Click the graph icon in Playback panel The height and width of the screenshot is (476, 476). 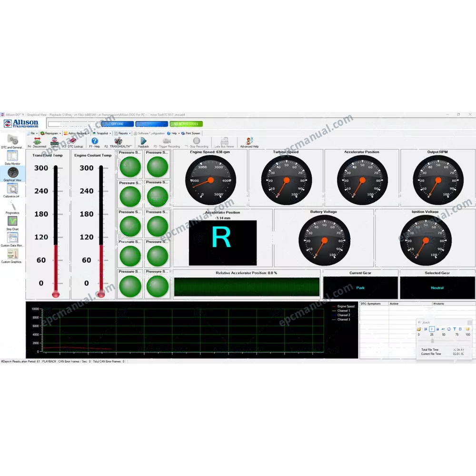coord(443,329)
